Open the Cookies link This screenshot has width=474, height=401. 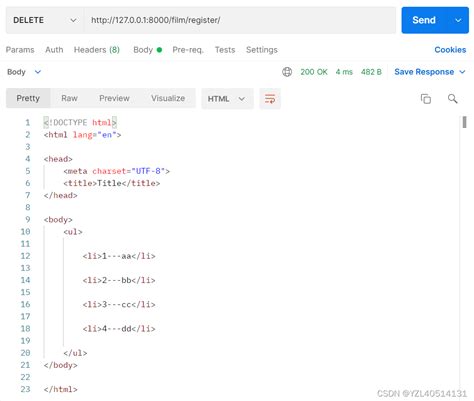(450, 50)
